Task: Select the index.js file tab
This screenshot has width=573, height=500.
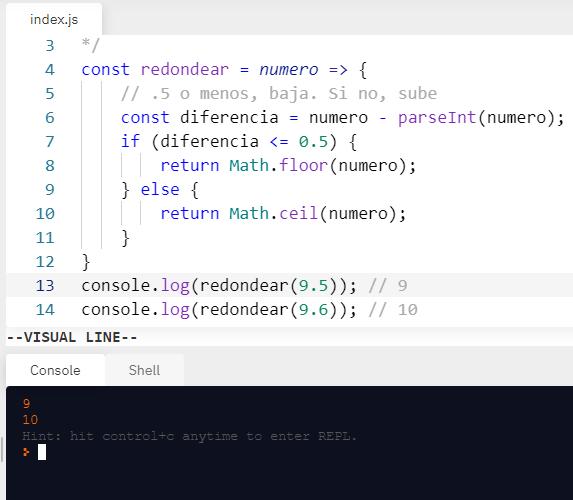Action: pos(54,19)
